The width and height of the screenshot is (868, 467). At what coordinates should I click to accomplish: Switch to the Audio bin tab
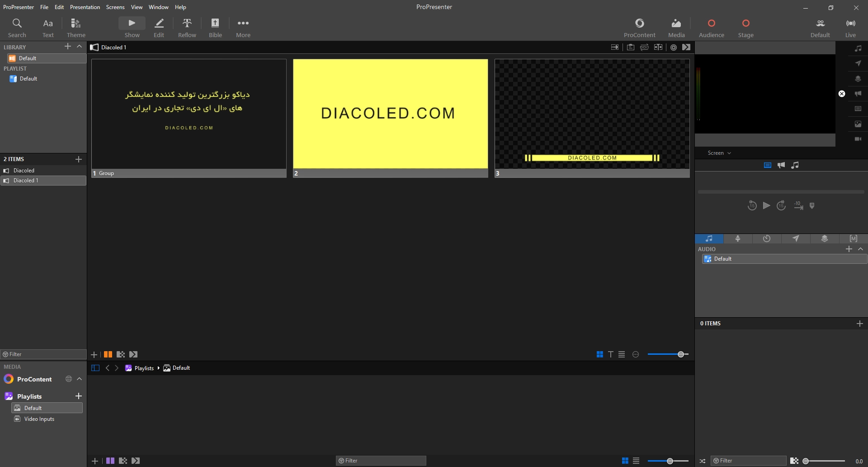709,238
